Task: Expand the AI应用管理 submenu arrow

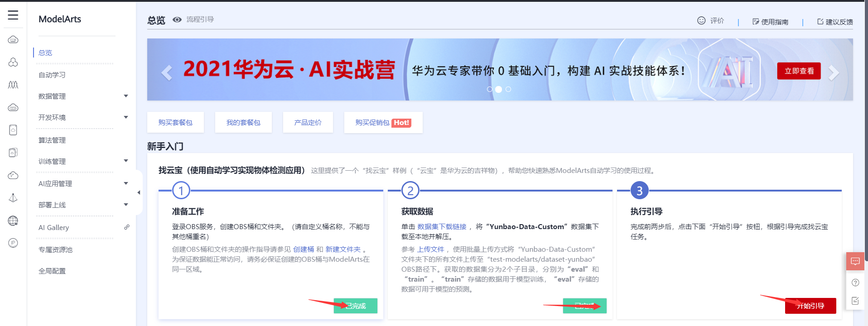Action: (x=126, y=183)
